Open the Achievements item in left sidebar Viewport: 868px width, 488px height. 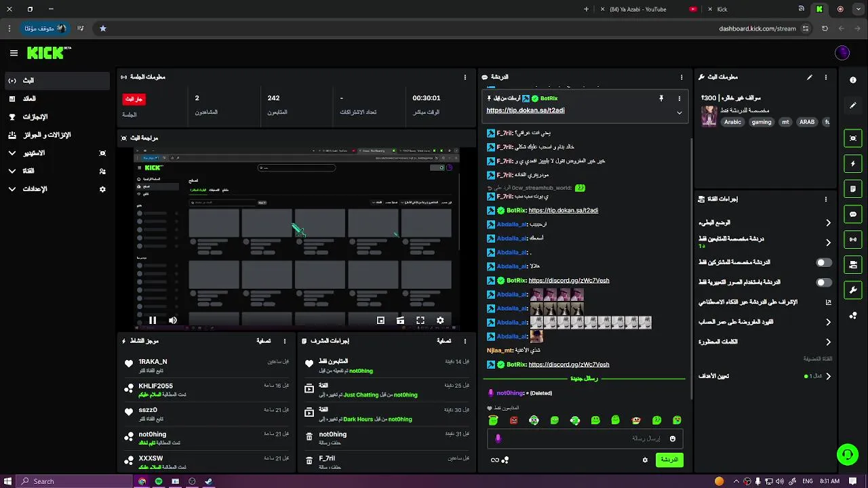coord(57,117)
